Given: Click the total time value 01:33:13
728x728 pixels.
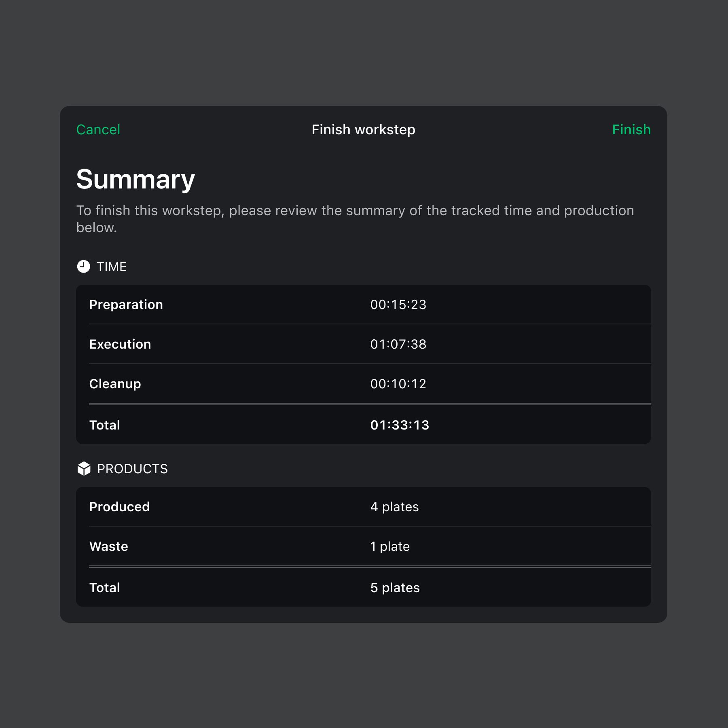Looking at the screenshot, I should (x=400, y=425).
